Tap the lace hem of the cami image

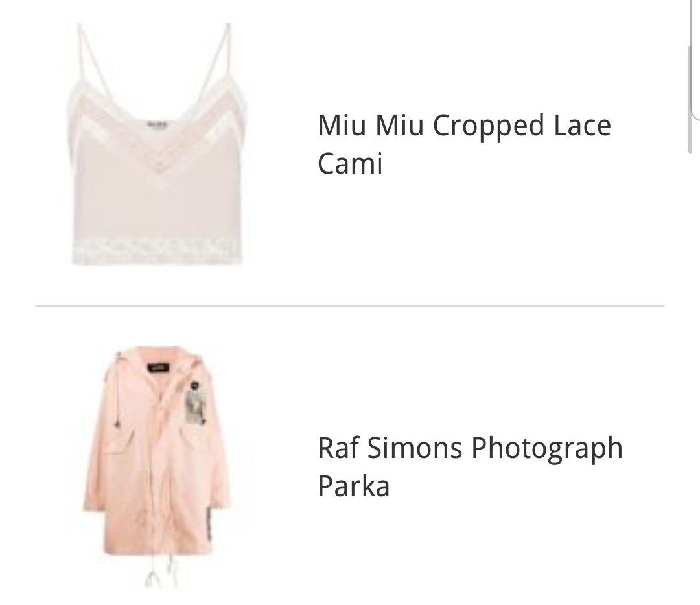tap(157, 253)
